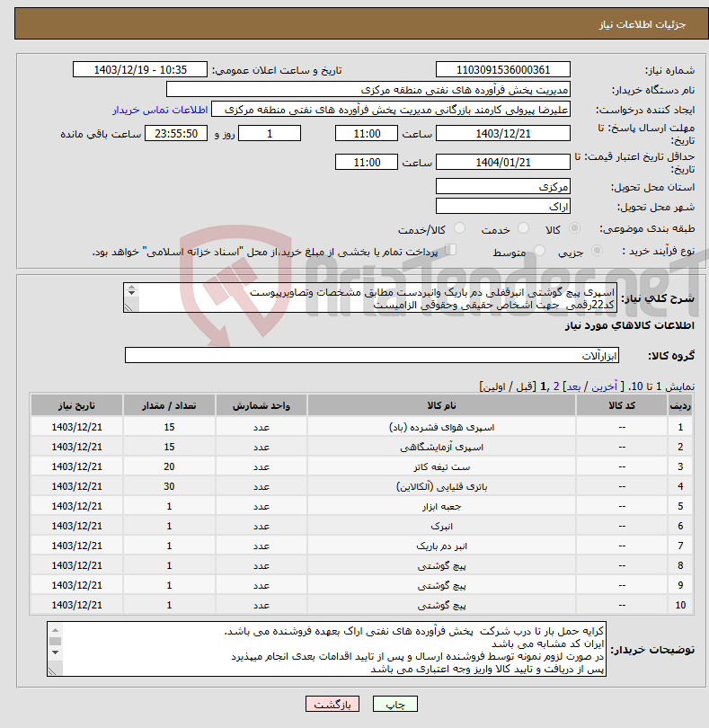Click the تعداد / مقدار column header
709x728 pixels.
(x=169, y=405)
